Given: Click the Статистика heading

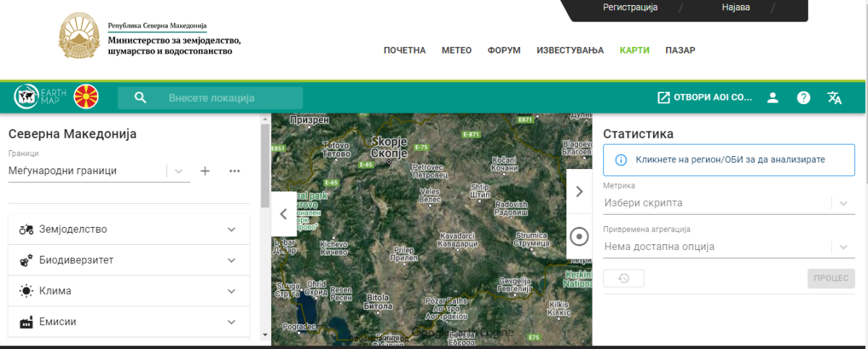Looking at the screenshot, I should tap(639, 134).
